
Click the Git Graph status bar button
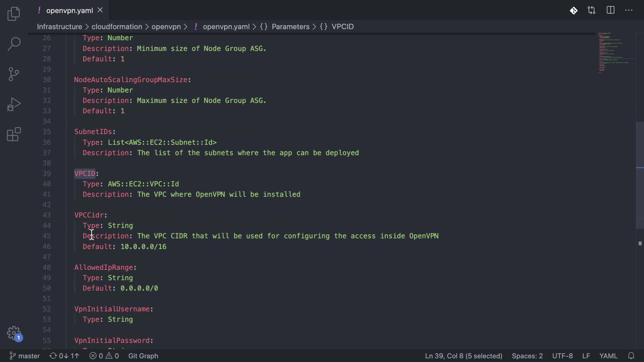143,356
